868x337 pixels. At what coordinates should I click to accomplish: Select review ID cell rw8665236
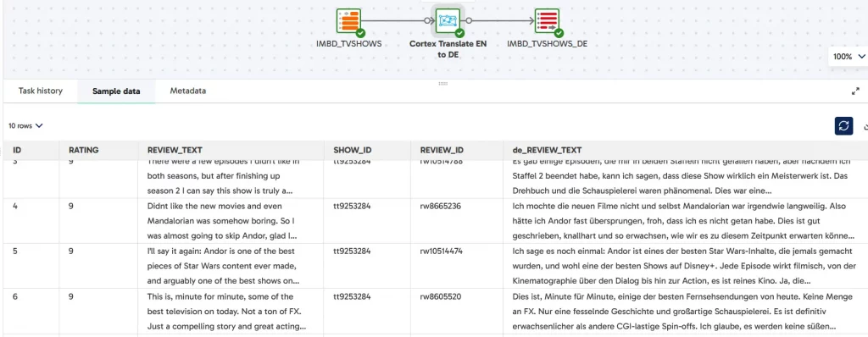(441, 206)
